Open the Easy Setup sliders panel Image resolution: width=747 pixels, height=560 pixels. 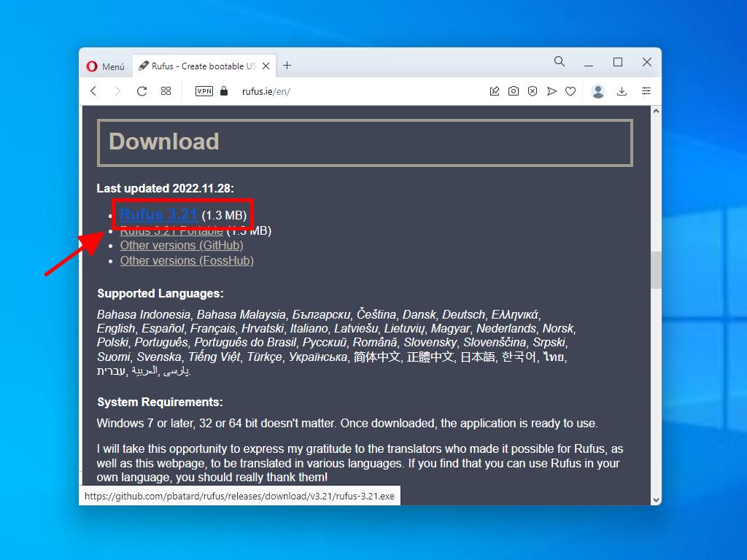tap(646, 91)
